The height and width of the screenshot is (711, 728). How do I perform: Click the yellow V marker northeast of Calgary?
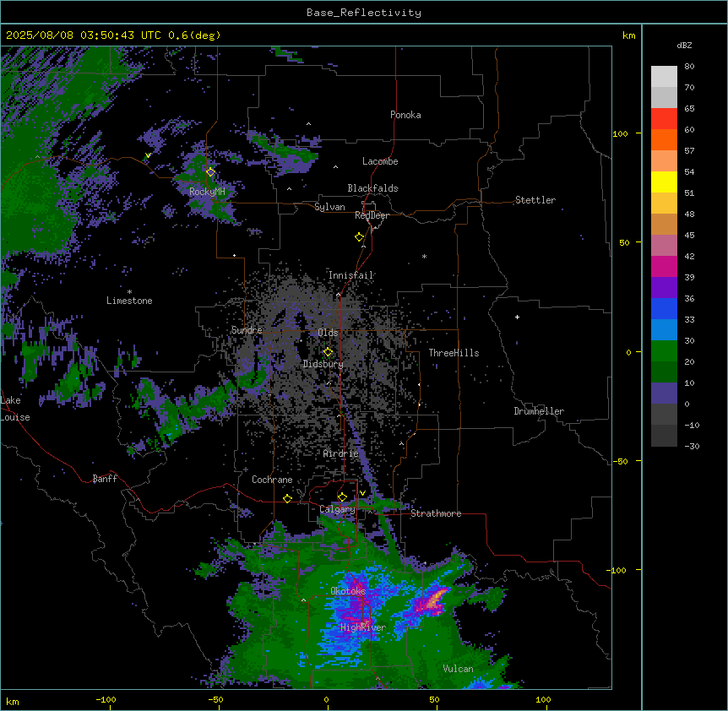coord(362,493)
